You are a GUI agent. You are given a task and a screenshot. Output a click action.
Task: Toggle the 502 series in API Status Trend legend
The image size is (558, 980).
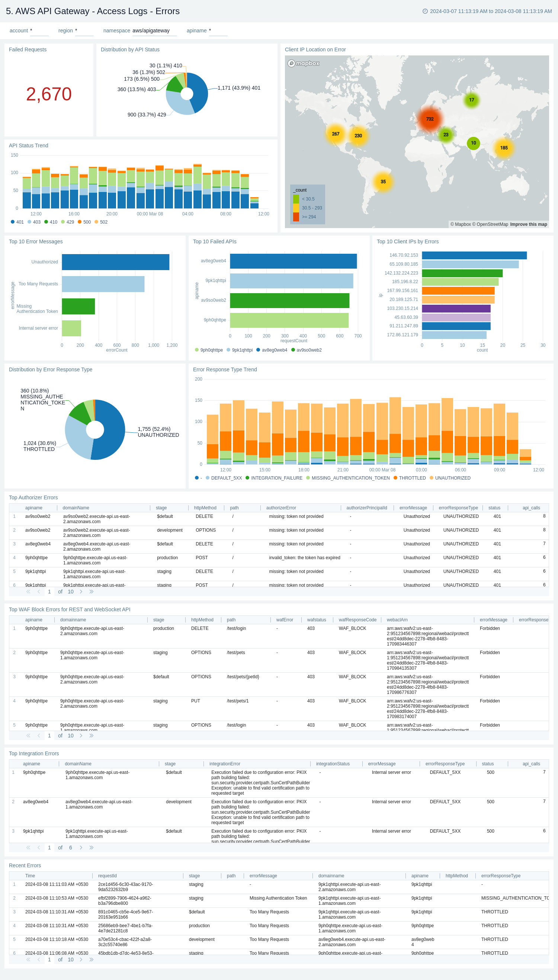pyautogui.click(x=101, y=222)
